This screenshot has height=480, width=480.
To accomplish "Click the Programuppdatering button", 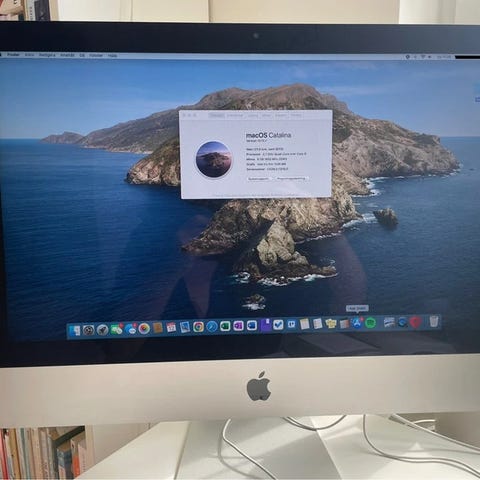I will pyautogui.click(x=291, y=179).
